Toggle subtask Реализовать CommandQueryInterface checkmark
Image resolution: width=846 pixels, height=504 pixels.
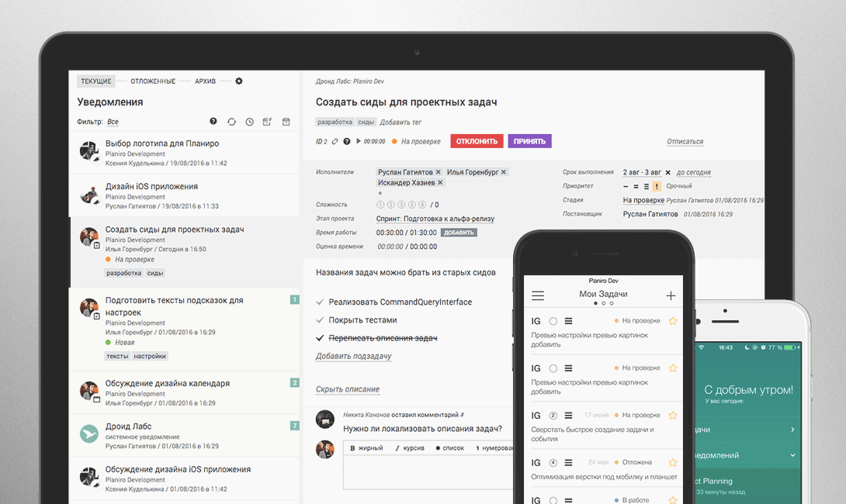[320, 302]
